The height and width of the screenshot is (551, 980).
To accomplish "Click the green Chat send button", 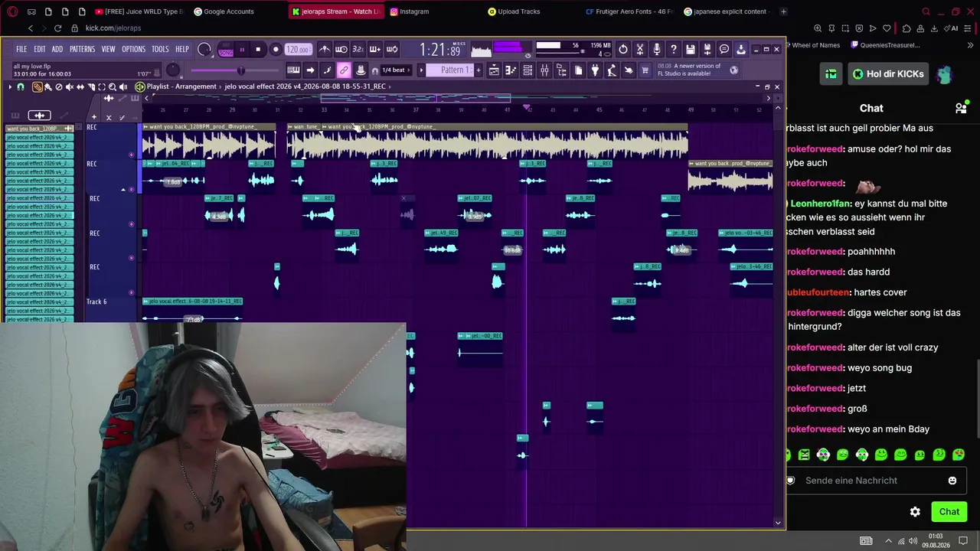I will click(x=949, y=512).
